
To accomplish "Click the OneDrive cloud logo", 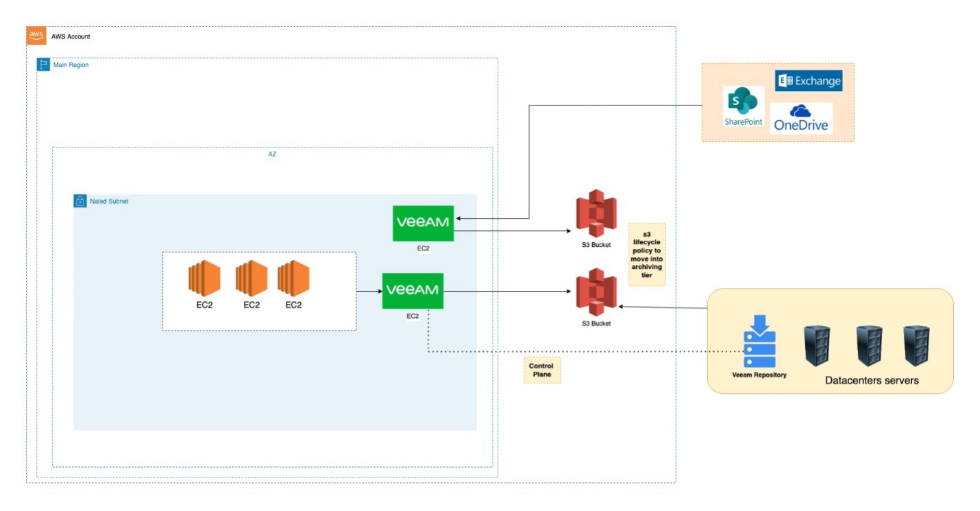I will pos(801,118).
